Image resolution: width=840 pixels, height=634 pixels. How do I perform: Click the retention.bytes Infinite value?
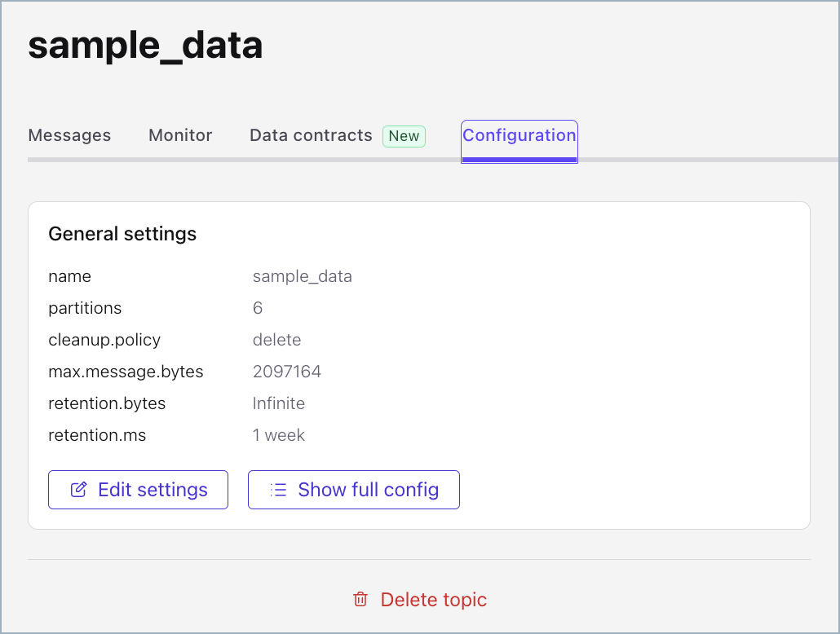point(279,403)
